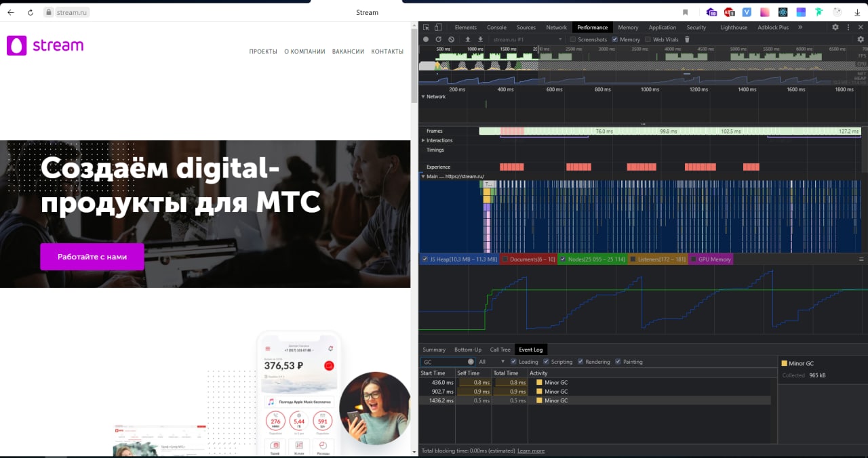Enable the Screenshots checkbox
Image resolution: width=868 pixels, height=458 pixels.
coord(573,39)
